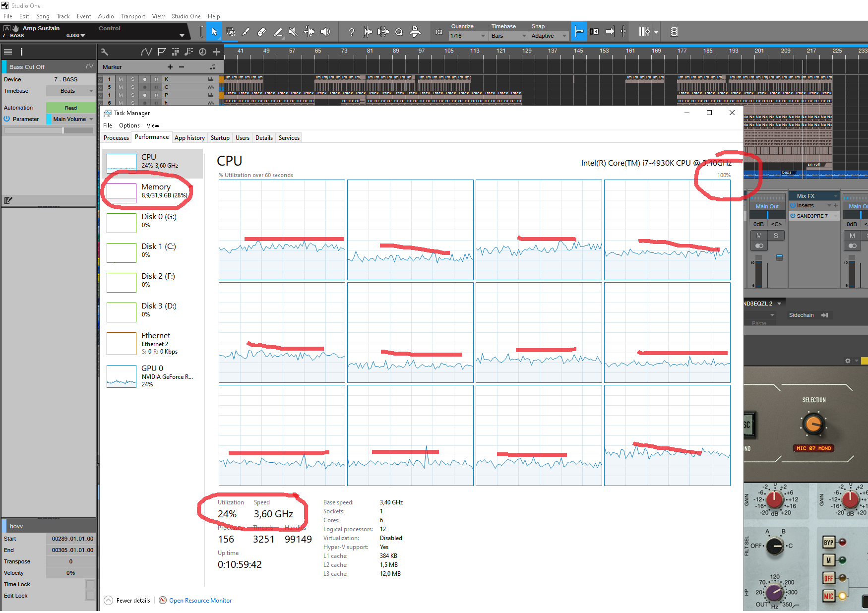Viewport: 868px width, 613px height.
Task: Choose the Split tool in Studio One
Action: (x=246, y=32)
